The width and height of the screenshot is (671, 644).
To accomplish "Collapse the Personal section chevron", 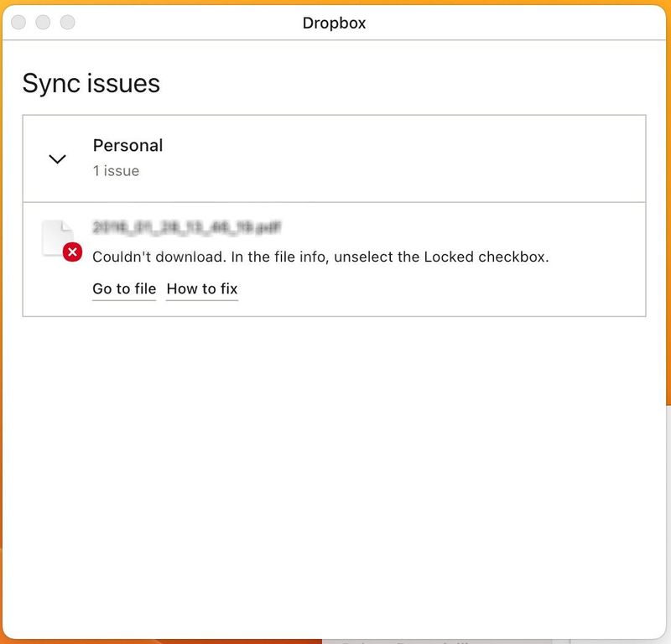I will click(57, 158).
